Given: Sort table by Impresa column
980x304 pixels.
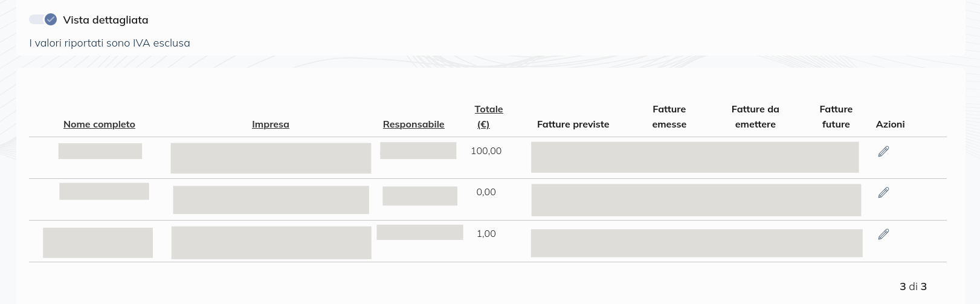Looking at the screenshot, I should (270, 124).
